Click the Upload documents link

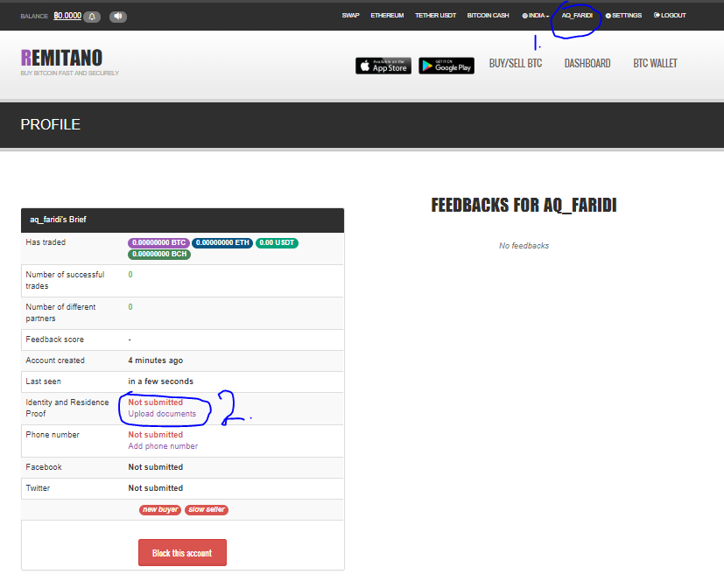click(x=162, y=414)
